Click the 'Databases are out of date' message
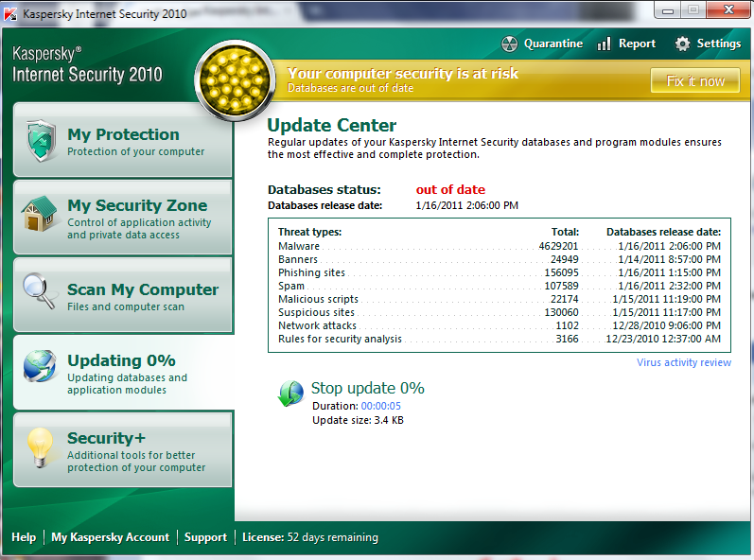The height and width of the screenshot is (560, 754). (x=350, y=89)
